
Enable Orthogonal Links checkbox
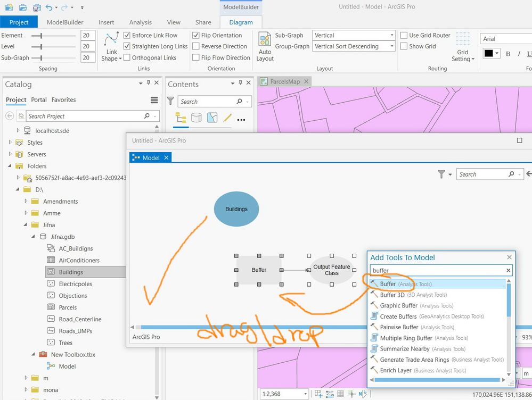[127, 57]
